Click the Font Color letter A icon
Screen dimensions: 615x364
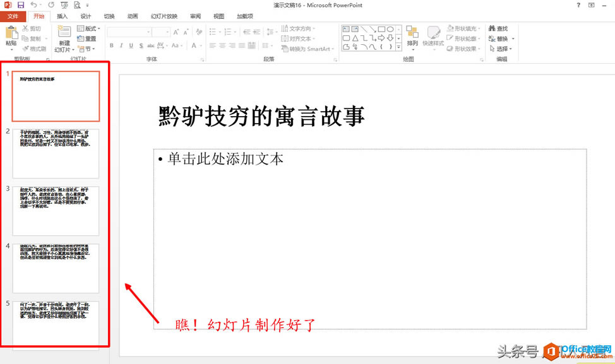coord(194,46)
